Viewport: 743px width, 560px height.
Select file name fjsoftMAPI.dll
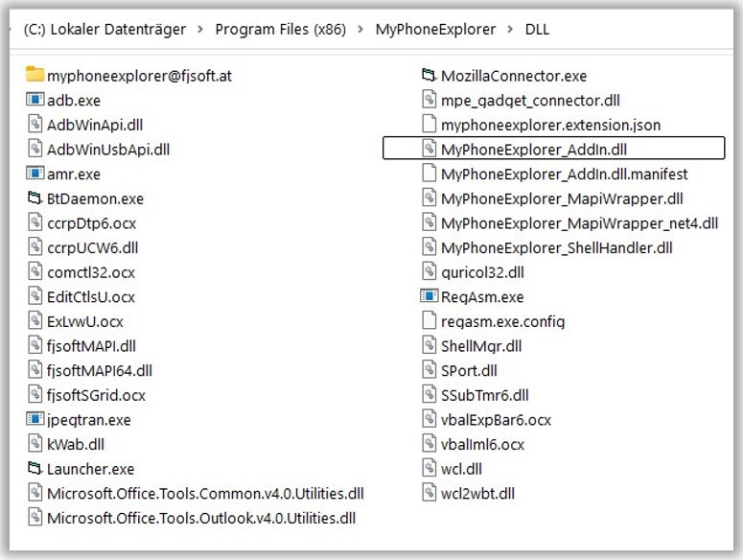click(x=91, y=346)
